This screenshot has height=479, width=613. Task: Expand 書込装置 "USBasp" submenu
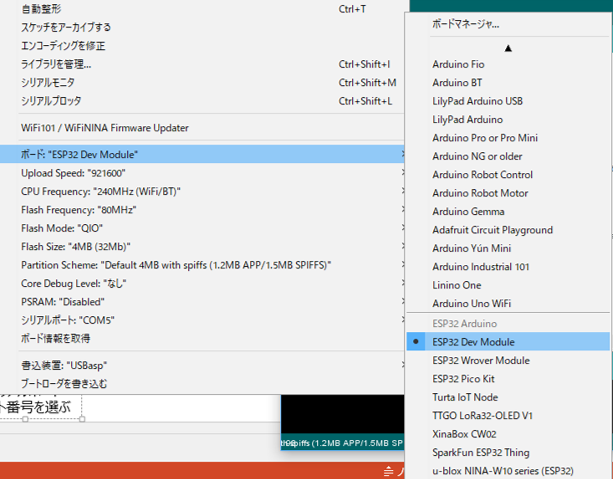[202, 365]
